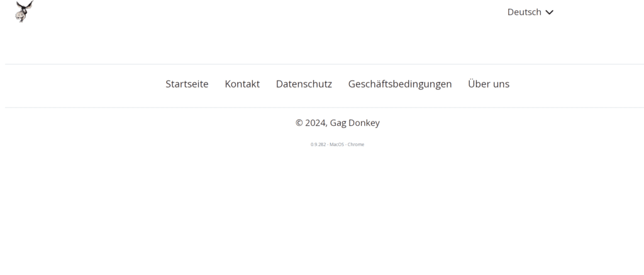Open the Deutsch language dropdown
The width and height of the screenshot is (644, 275).
pos(530,12)
